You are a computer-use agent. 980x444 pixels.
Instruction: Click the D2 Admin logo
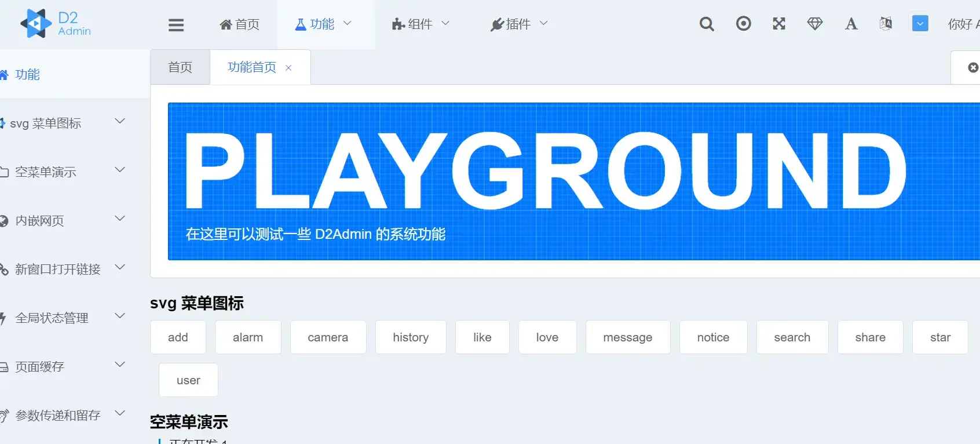tap(56, 24)
